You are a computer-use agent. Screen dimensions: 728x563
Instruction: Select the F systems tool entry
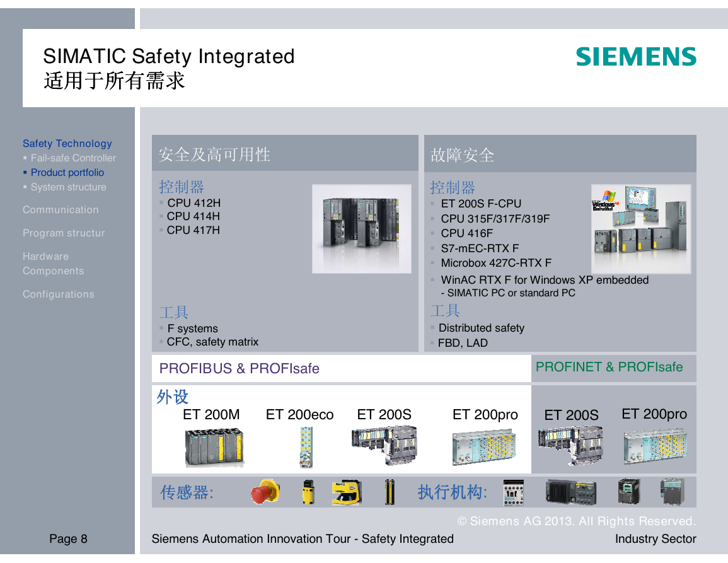193,328
